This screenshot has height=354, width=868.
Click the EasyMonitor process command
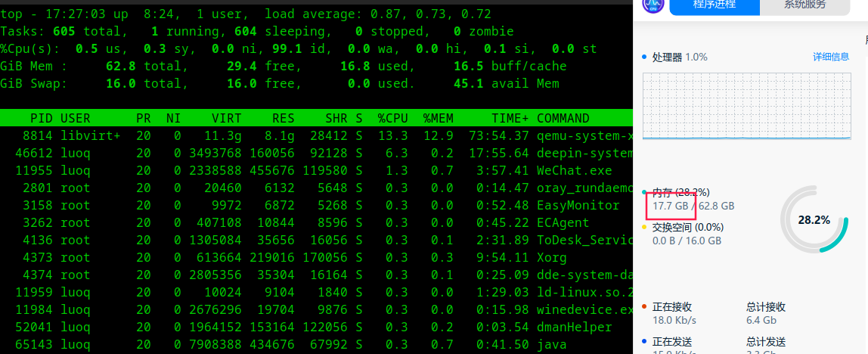coord(578,206)
